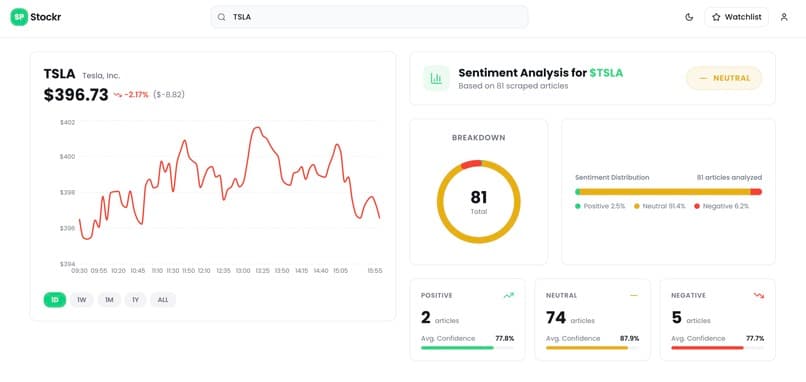
Task: Focus the TSLA search field
Action: pyautogui.click(x=369, y=17)
